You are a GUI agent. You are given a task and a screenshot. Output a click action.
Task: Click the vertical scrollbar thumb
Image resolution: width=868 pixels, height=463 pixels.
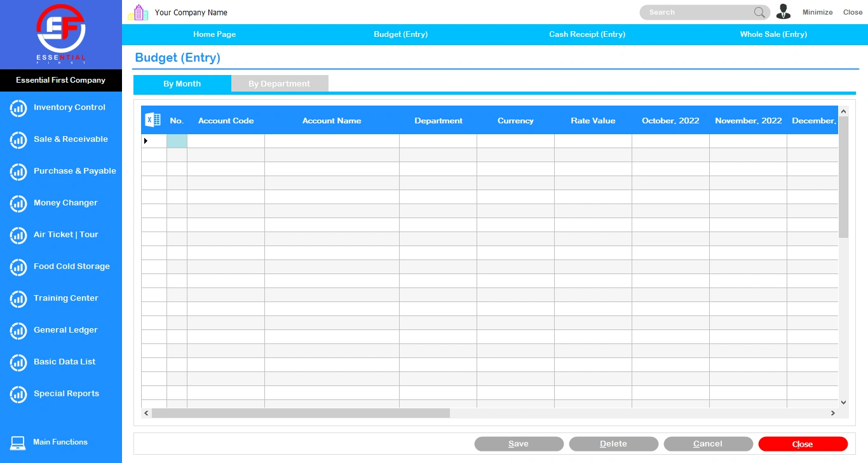(844, 177)
